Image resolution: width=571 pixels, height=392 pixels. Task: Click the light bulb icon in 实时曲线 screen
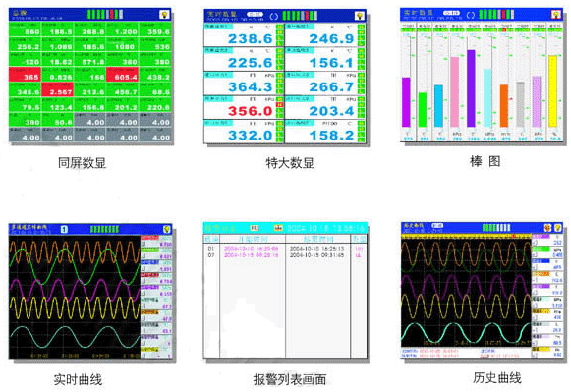pos(167,229)
